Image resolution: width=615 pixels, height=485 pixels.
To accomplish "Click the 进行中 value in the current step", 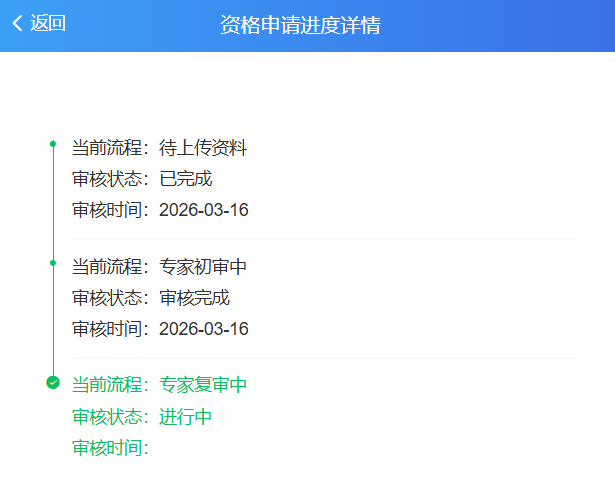I will (186, 417).
